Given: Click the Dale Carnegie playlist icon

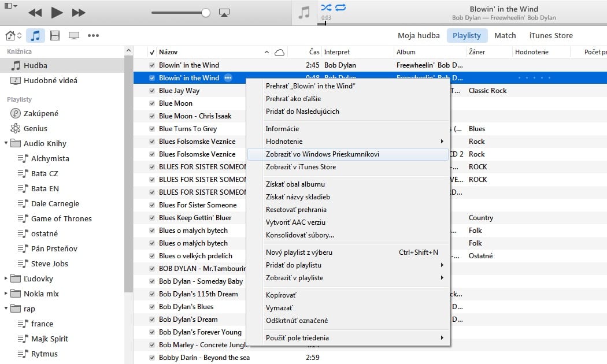Looking at the screenshot, I should coord(23,203).
